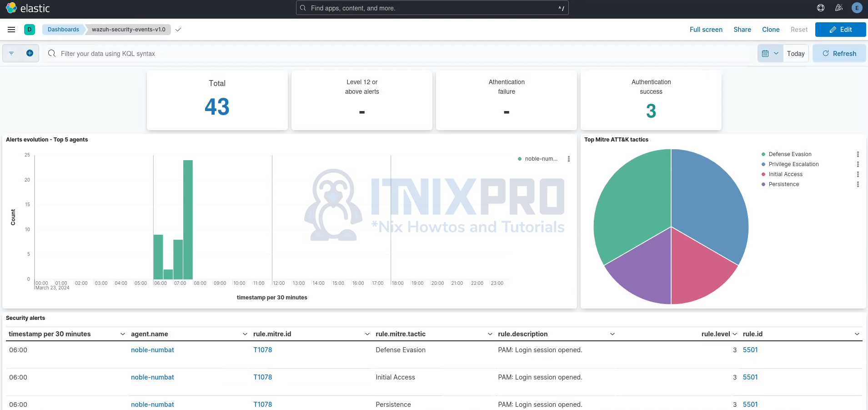868x410 pixels.
Task: Open the calendar date quick menu
Action: tap(770, 53)
